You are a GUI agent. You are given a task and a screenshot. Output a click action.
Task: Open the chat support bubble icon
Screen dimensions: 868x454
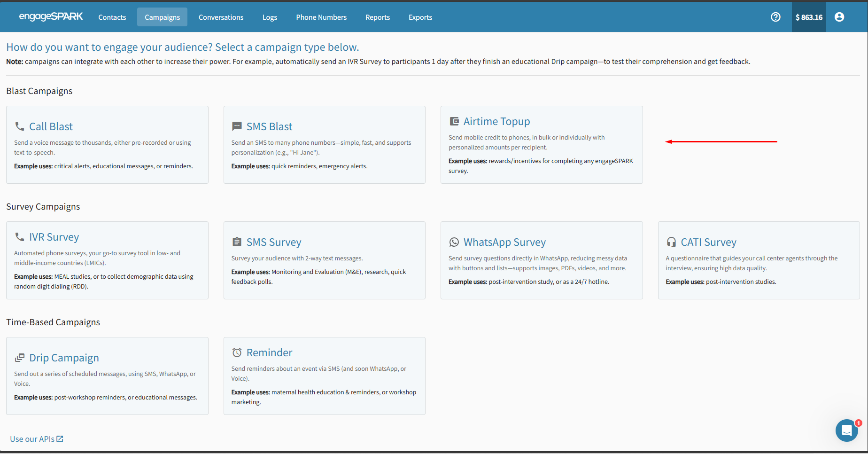click(x=847, y=430)
